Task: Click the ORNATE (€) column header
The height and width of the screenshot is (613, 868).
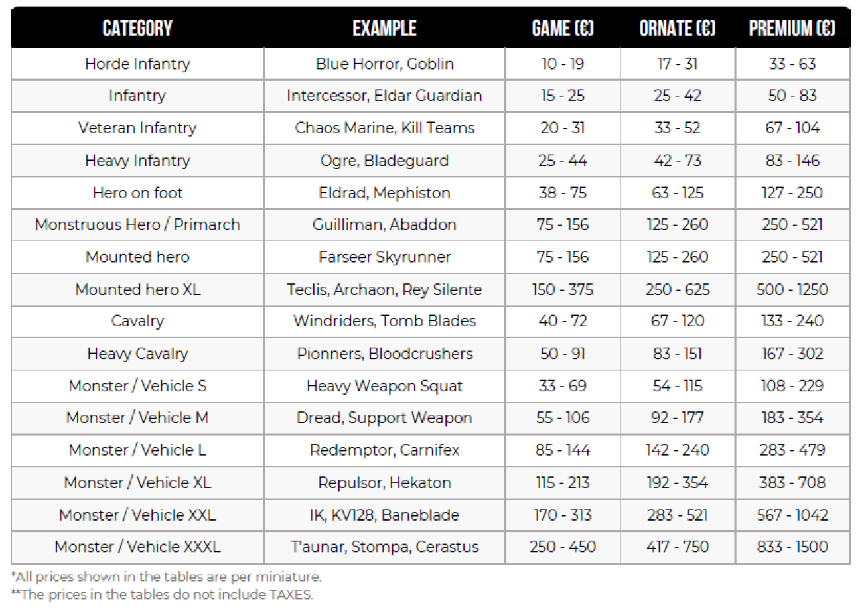Action: click(x=678, y=29)
